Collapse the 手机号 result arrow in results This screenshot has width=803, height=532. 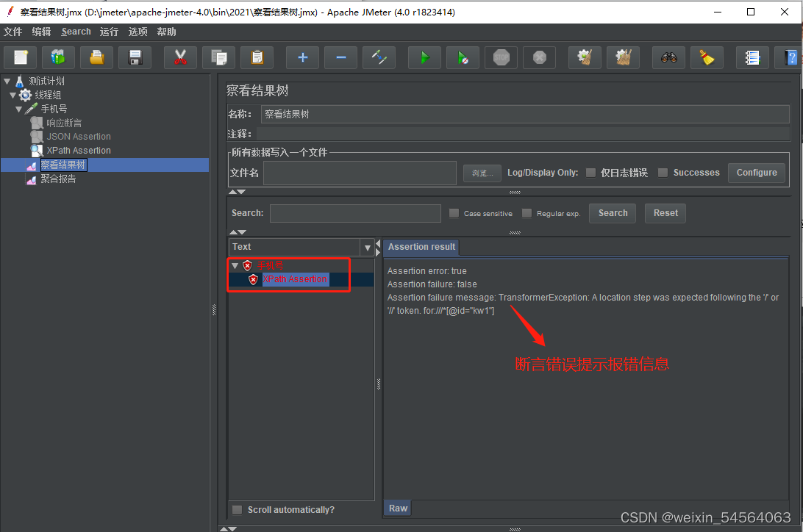point(235,265)
